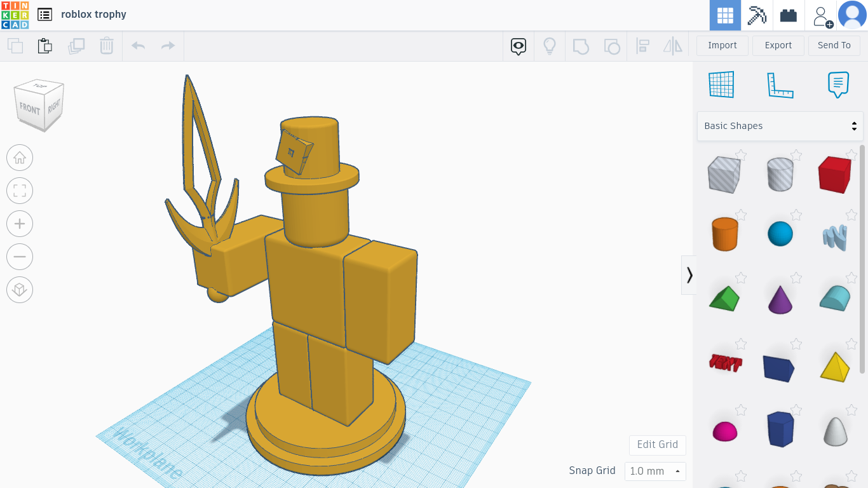Click the Zoom out minus button
The image size is (868, 488).
20,257
